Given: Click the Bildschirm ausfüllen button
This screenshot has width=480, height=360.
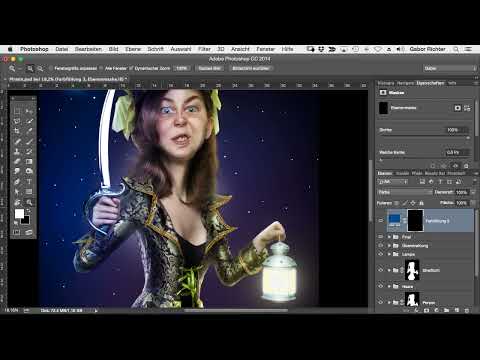Looking at the screenshot, I should coord(251,68).
